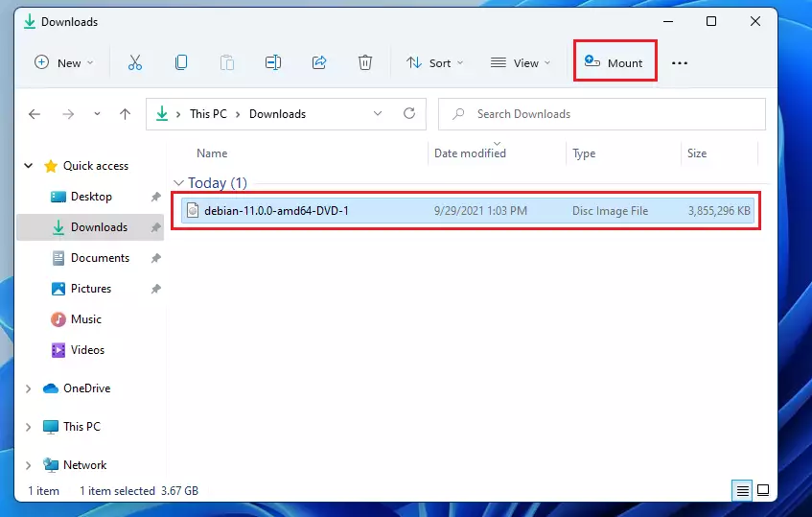The height and width of the screenshot is (517, 812).
Task: Click the 3,855,296 KB size cell
Action: [x=719, y=211]
